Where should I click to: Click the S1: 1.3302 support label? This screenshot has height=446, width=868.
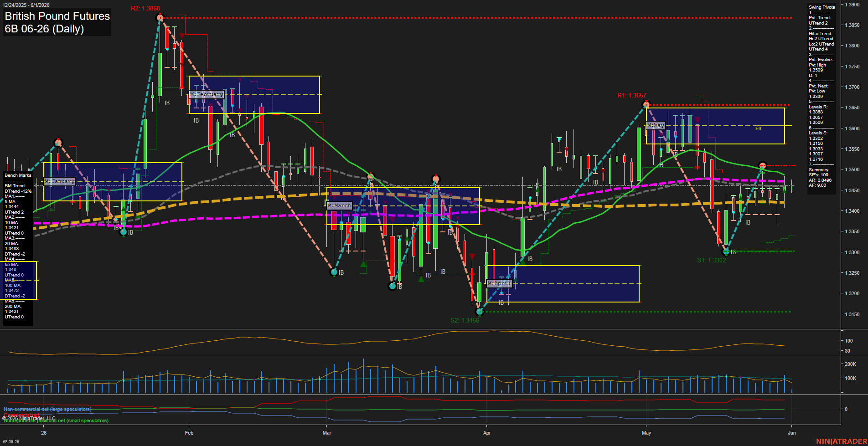[711, 260]
